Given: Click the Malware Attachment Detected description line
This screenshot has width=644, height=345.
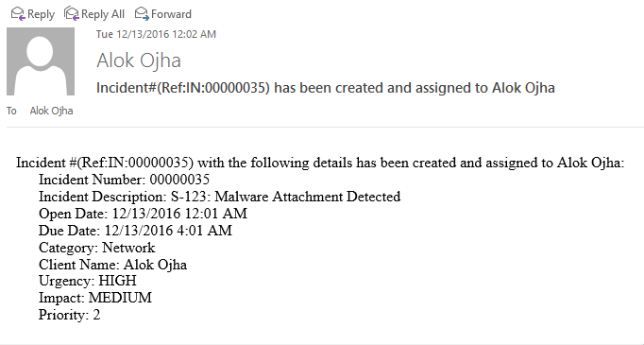Looking at the screenshot, I should (x=219, y=197).
